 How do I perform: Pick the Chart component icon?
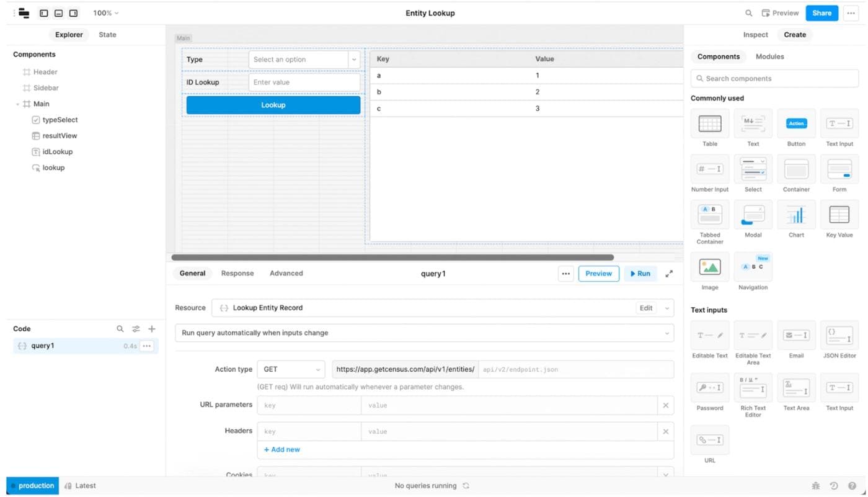[x=796, y=215]
